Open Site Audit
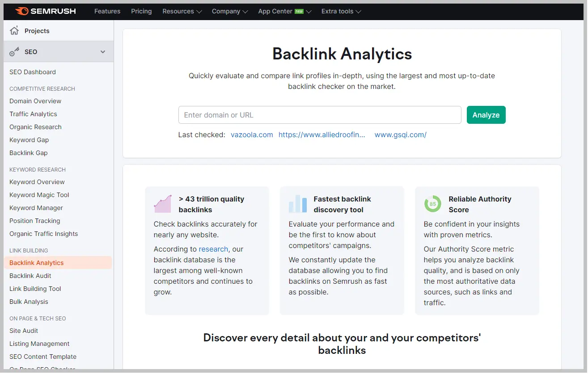Screen dimensions: 588x374 (24, 331)
